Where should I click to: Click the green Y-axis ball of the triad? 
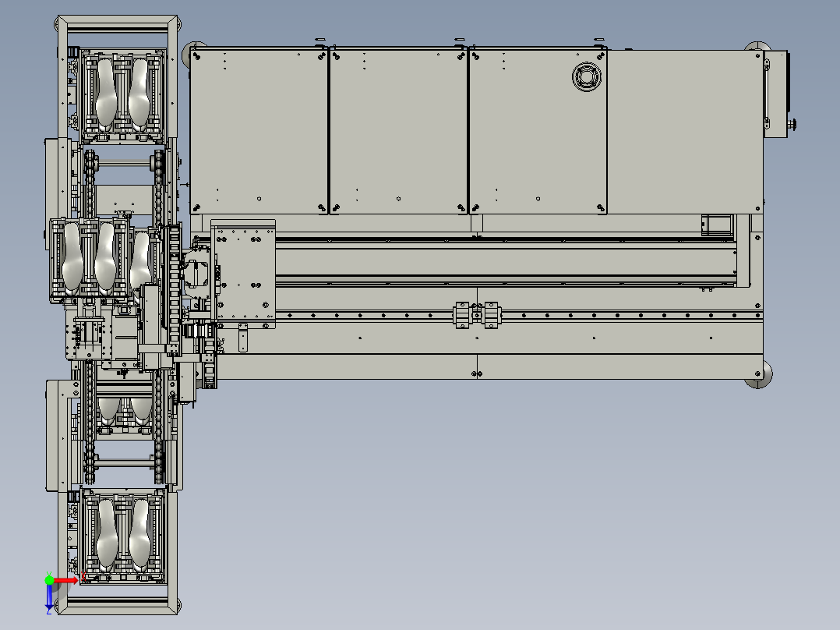pos(49,580)
